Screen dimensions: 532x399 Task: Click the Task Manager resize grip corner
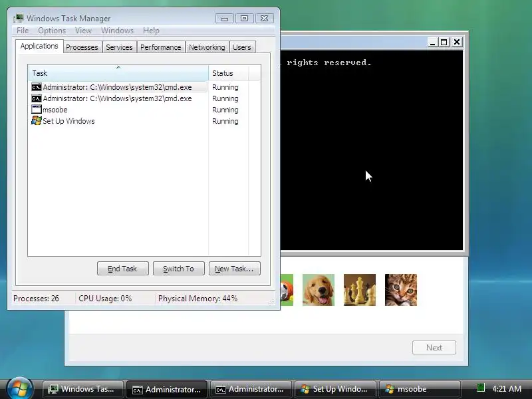pyautogui.click(x=271, y=302)
